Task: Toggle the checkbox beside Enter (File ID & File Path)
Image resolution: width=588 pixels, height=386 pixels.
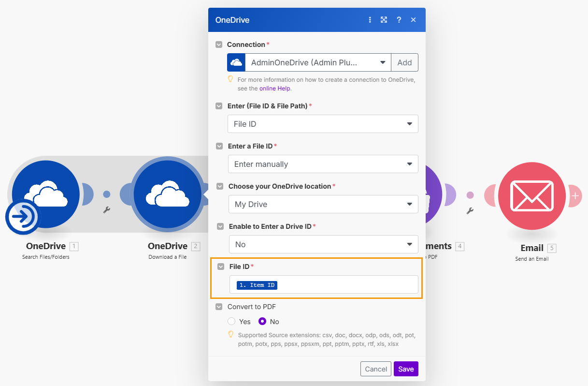Action: (219, 106)
